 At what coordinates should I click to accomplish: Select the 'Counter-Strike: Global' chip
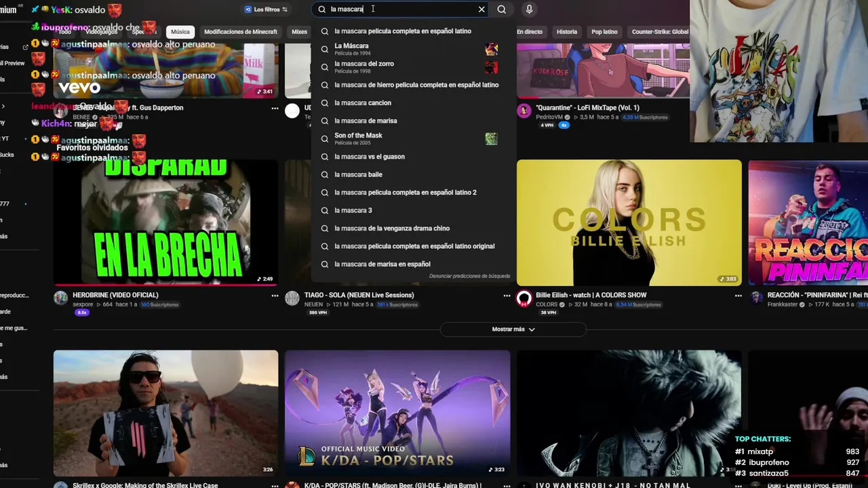click(660, 32)
